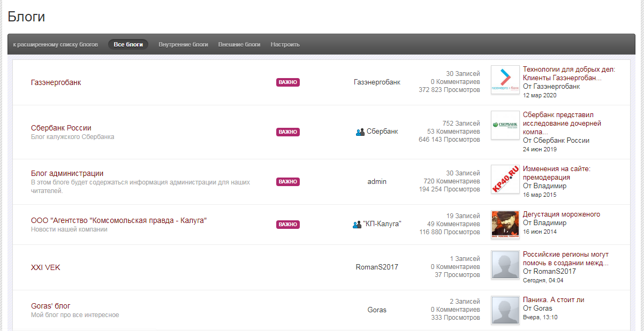Image resolution: width=644 pixels, height=331 pixels.
Task: Switch to Внутренние блоги tab
Action: tap(183, 44)
